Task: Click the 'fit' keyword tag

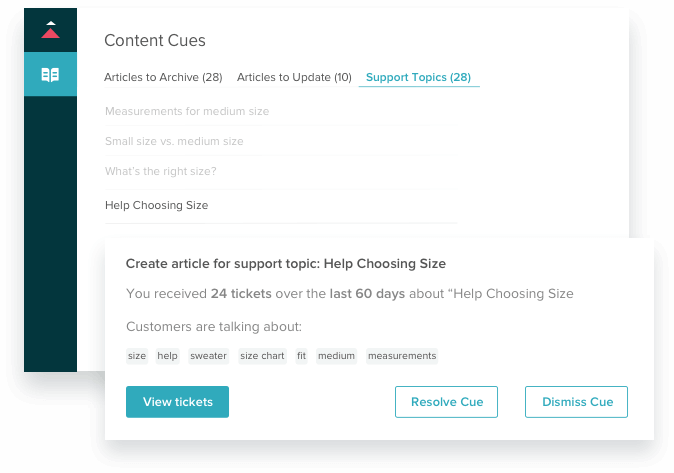Action: [x=301, y=356]
